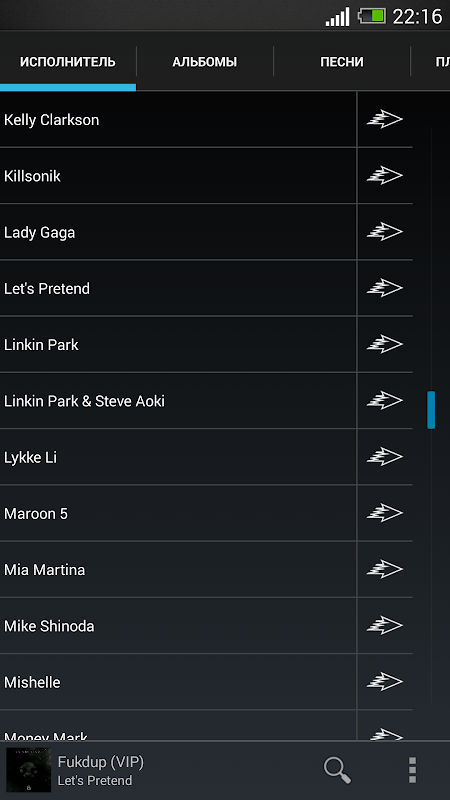Tap the arrow icon next to Maroon 5
The width and height of the screenshot is (450, 800).
point(385,513)
